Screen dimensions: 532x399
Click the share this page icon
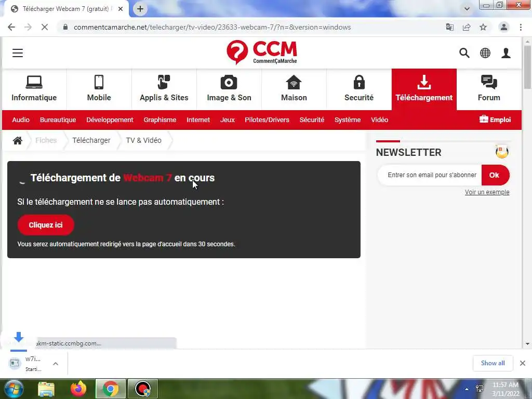point(467,27)
